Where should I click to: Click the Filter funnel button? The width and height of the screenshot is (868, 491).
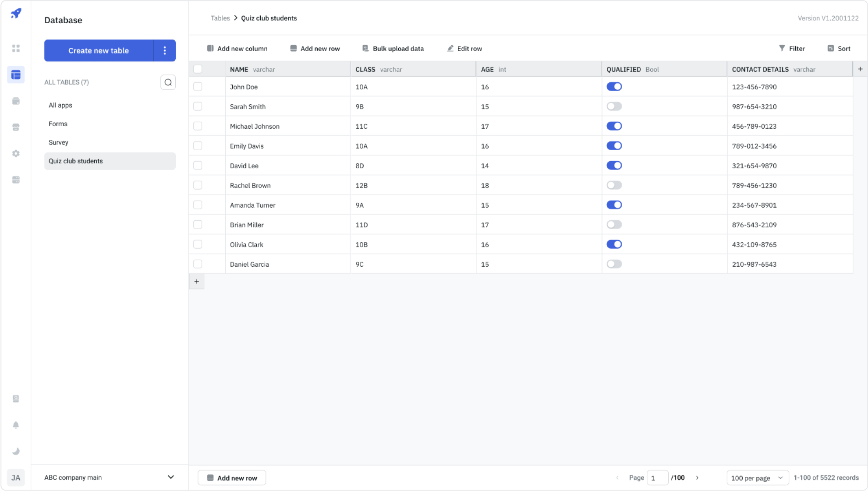tap(791, 49)
